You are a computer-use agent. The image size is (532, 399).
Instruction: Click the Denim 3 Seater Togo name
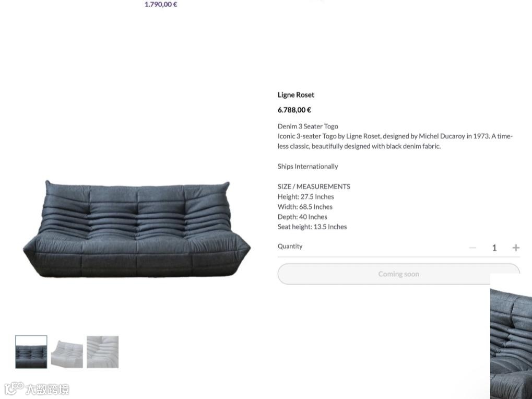click(308, 126)
